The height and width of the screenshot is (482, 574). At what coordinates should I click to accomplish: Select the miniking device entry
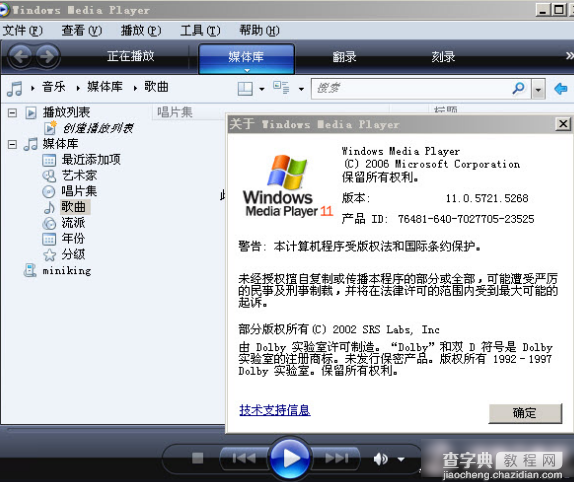(67, 271)
